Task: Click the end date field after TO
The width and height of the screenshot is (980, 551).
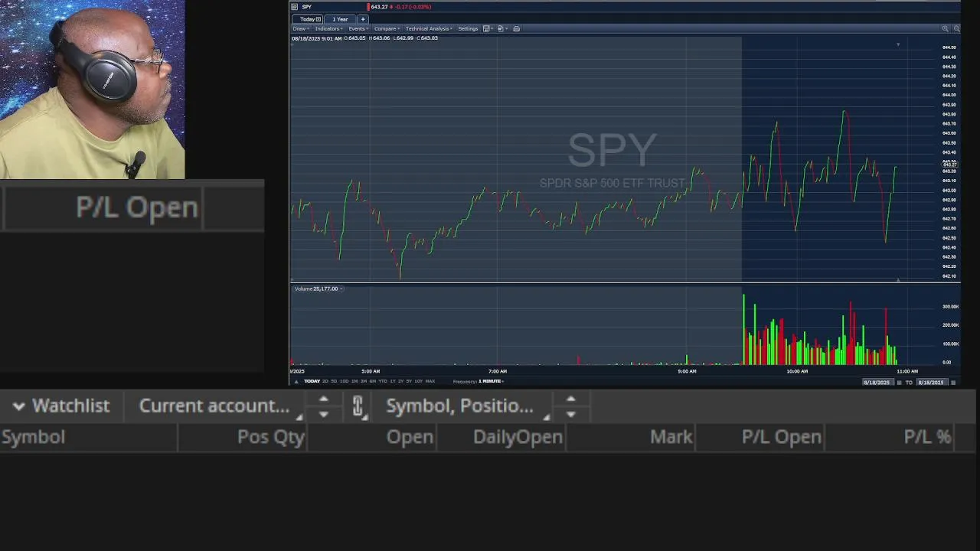Action: coord(932,383)
